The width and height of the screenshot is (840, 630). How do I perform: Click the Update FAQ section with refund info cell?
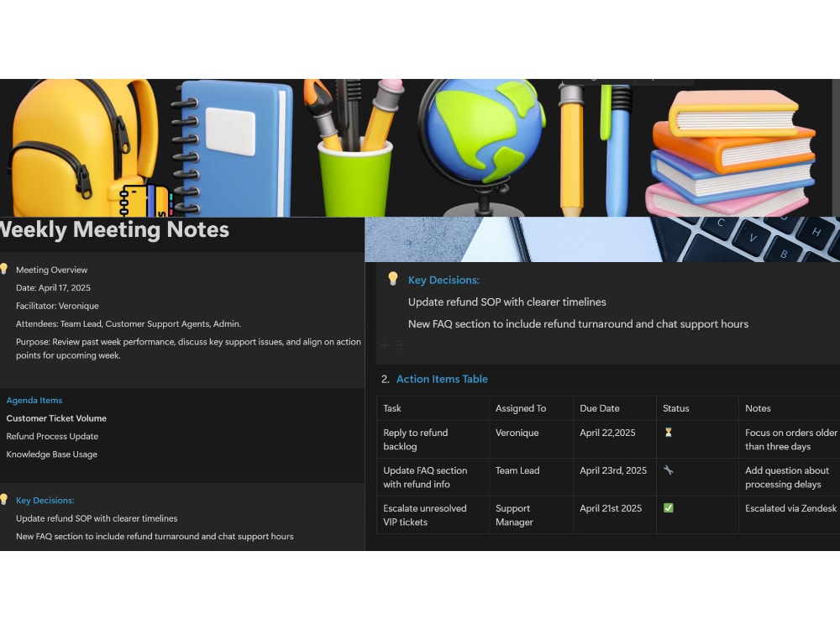click(433, 477)
